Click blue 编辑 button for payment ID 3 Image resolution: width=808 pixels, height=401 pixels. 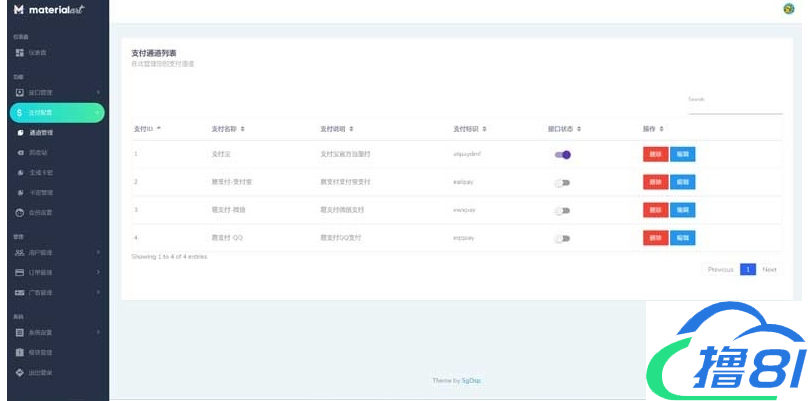coord(682,211)
